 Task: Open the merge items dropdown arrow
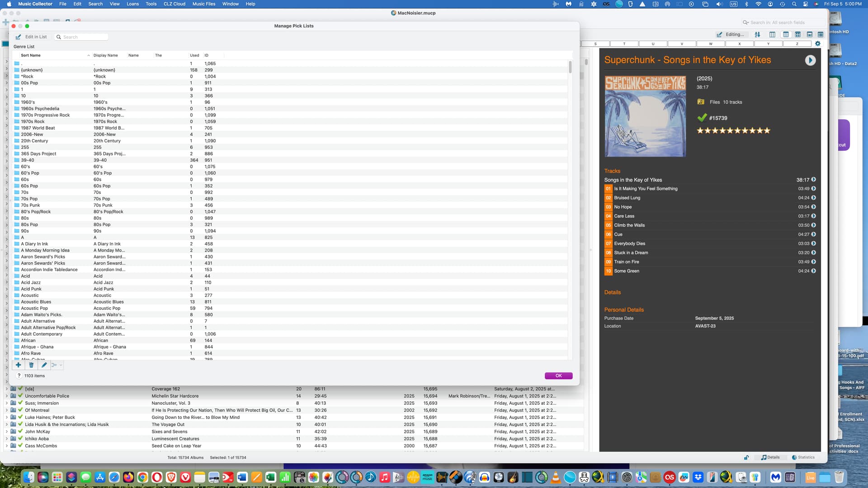61,365
